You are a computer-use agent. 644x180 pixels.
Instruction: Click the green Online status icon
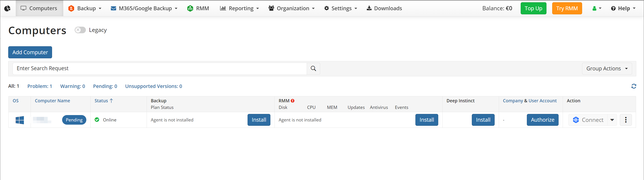point(97,120)
